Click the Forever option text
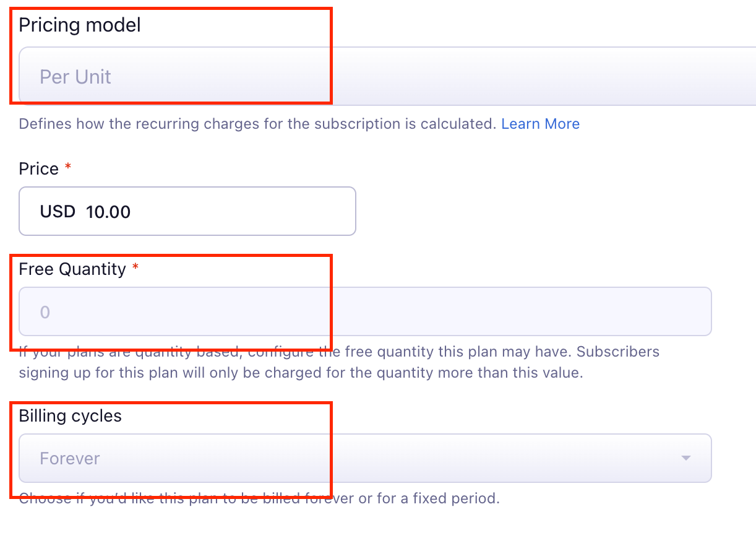 (70, 459)
